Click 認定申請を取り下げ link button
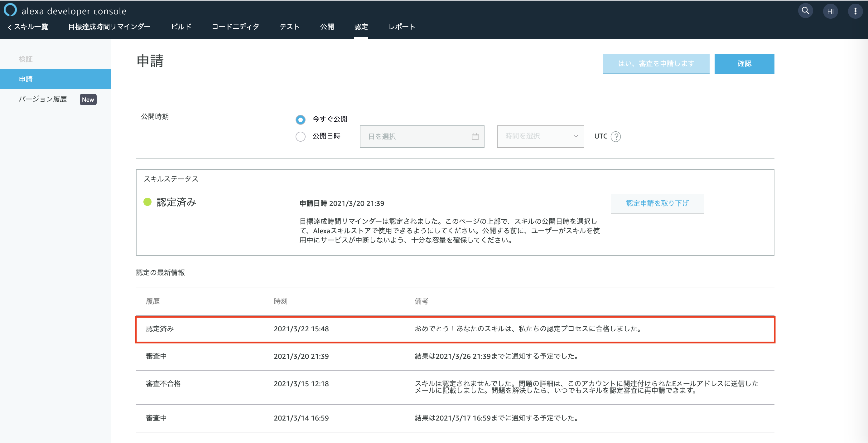 (657, 203)
